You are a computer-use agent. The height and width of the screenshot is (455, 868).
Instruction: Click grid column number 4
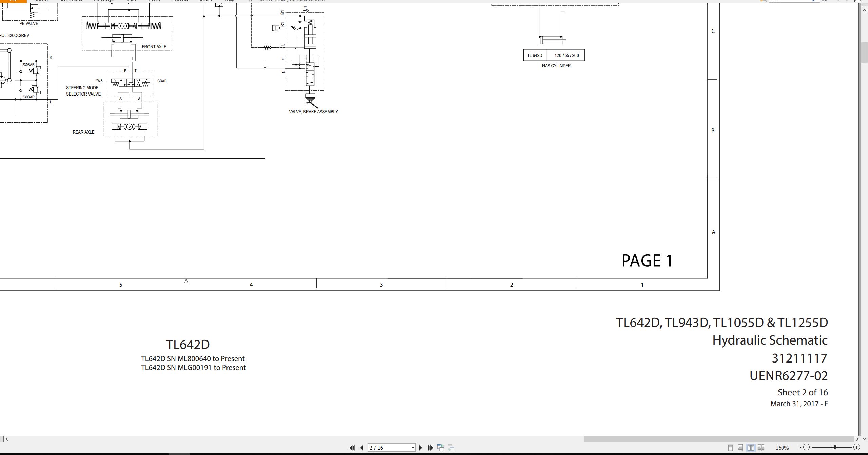coord(251,285)
